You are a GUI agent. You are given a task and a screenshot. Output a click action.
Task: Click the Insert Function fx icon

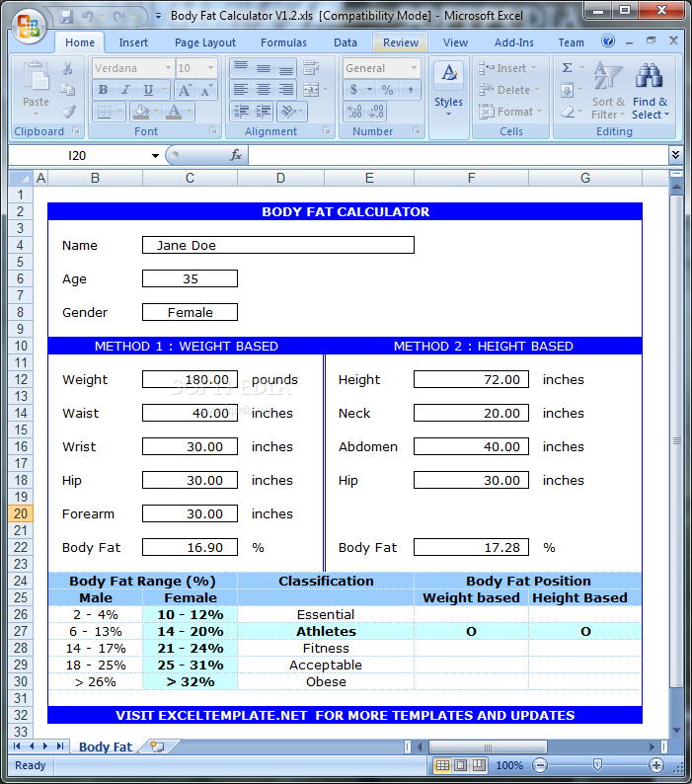(236, 156)
